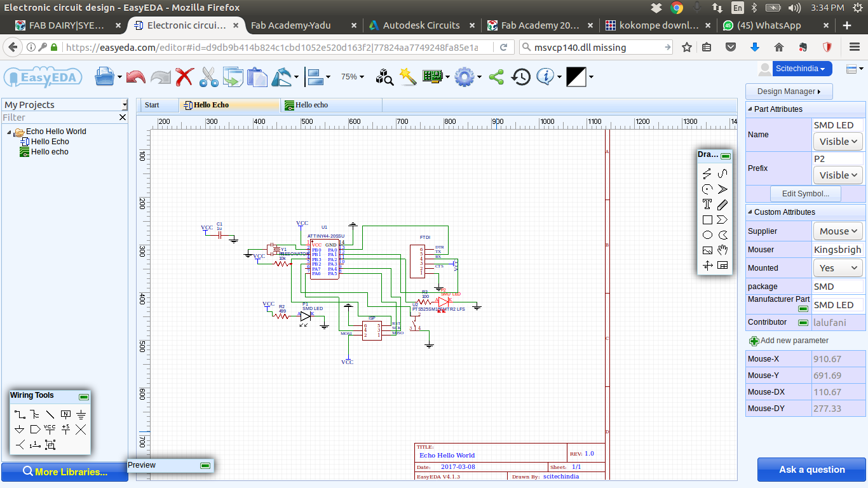Image resolution: width=868 pixels, height=488 pixels.
Task: Click the Undo arrow in toolbar
Action: [135, 78]
